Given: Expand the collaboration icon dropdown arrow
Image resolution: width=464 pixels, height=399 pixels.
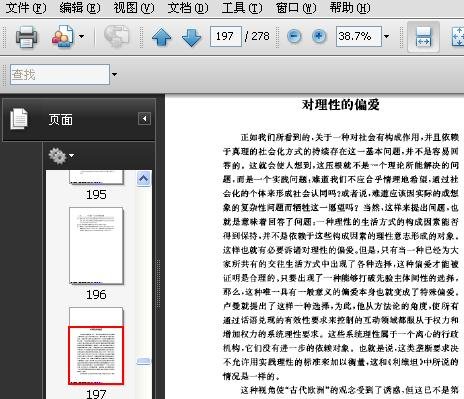Looking at the screenshot, I should coord(81,36).
